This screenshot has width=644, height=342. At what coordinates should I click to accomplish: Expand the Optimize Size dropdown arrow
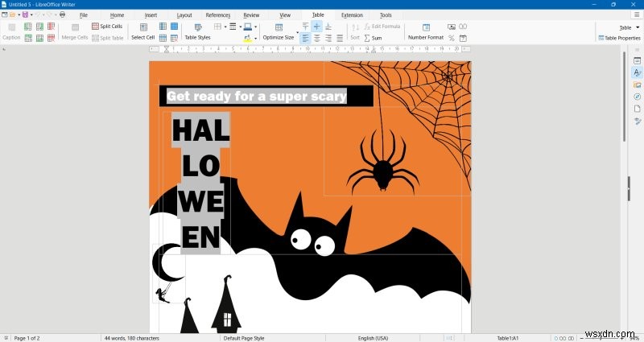297,32
